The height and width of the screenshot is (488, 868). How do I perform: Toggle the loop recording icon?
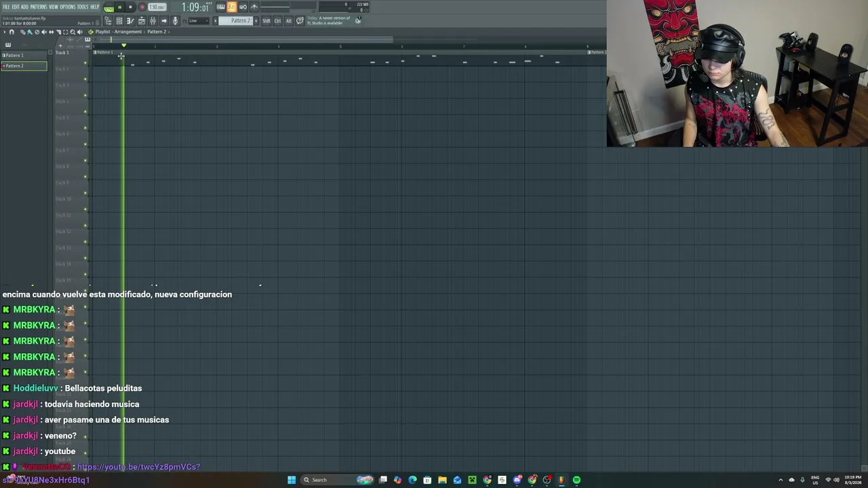coord(243,7)
